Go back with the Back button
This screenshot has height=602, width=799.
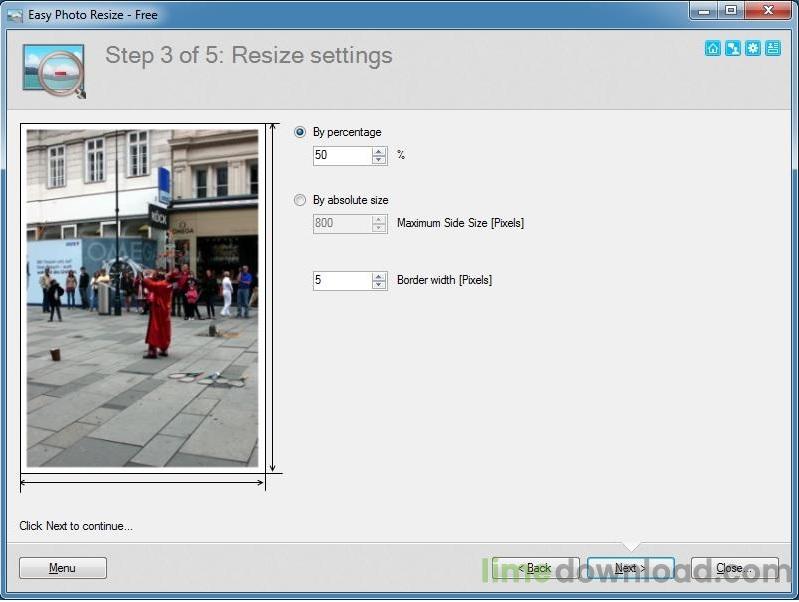click(535, 568)
